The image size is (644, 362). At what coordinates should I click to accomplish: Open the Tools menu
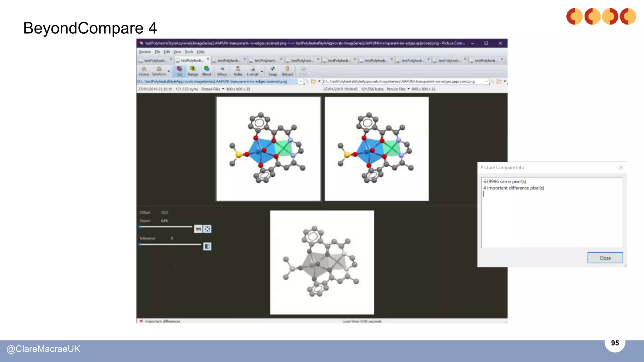pyautogui.click(x=189, y=52)
